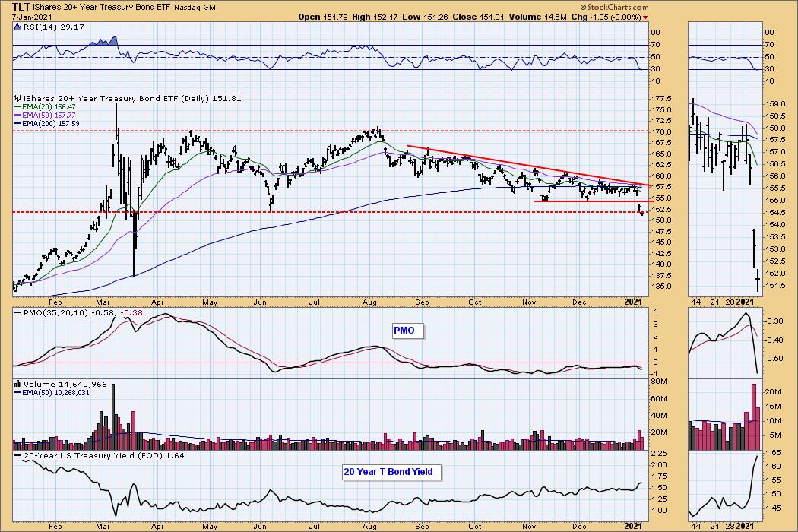The width and height of the screenshot is (798, 532).
Task: Click the EMA(200) 157.59 legend text
Action: coord(51,124)
